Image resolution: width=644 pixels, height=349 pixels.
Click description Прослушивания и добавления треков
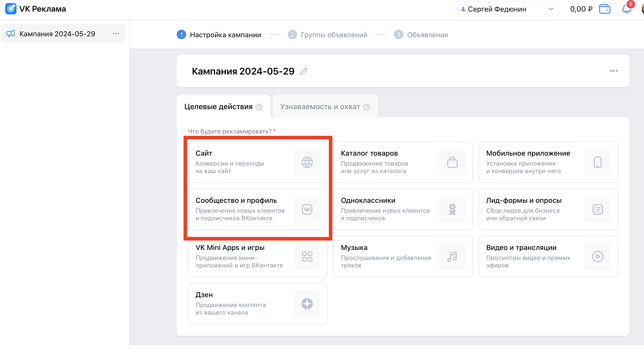[386, 262]
